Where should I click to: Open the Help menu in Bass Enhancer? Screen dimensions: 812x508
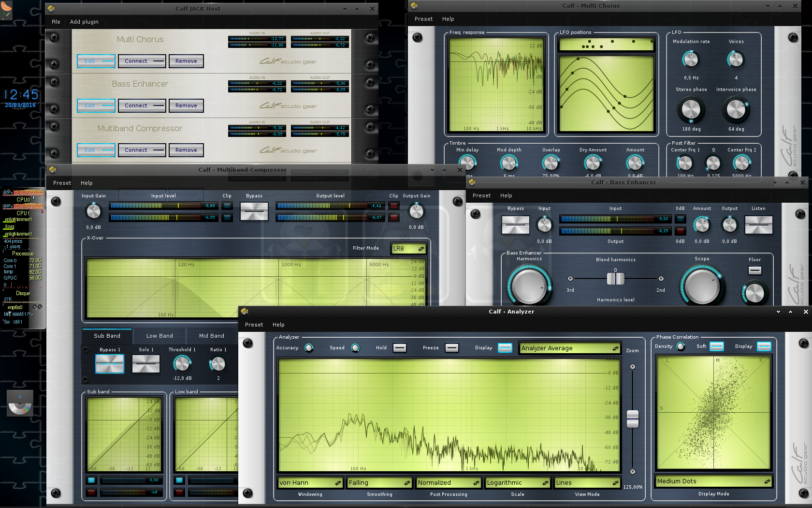(x=506, y=195)
